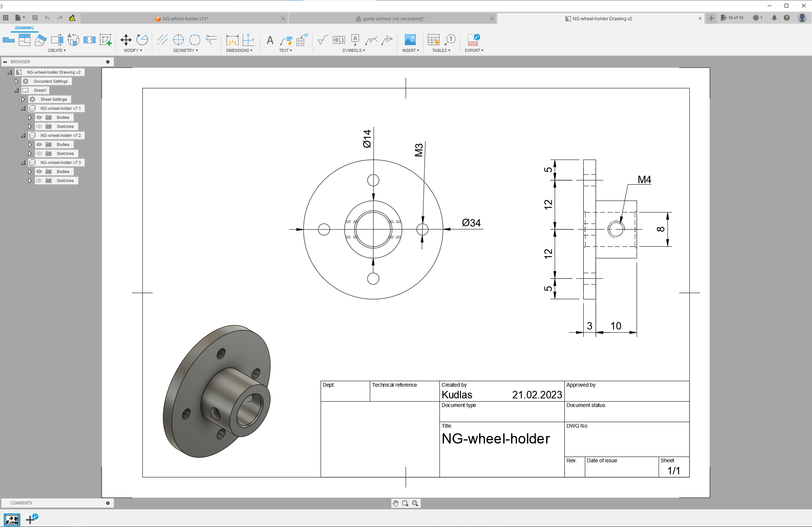Open the GEOMETRY dropdown menu
This screenshot has width=812, height=527.
point(185,50)
